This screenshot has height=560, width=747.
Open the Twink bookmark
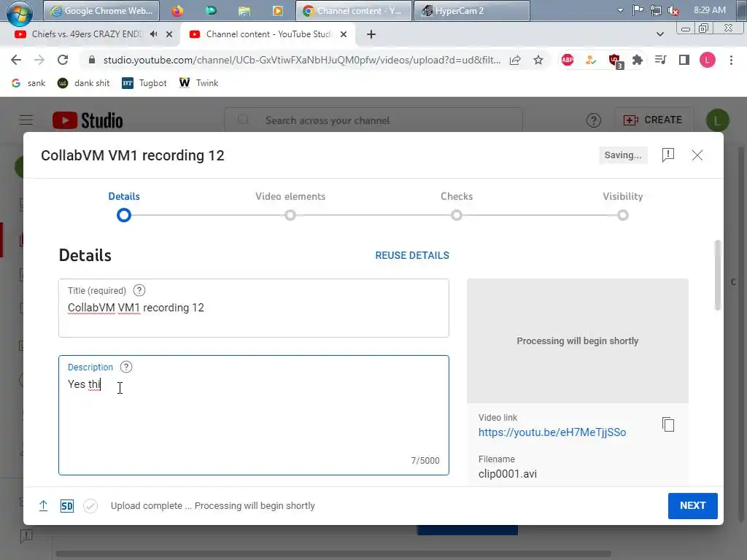[x=198, y=83]
